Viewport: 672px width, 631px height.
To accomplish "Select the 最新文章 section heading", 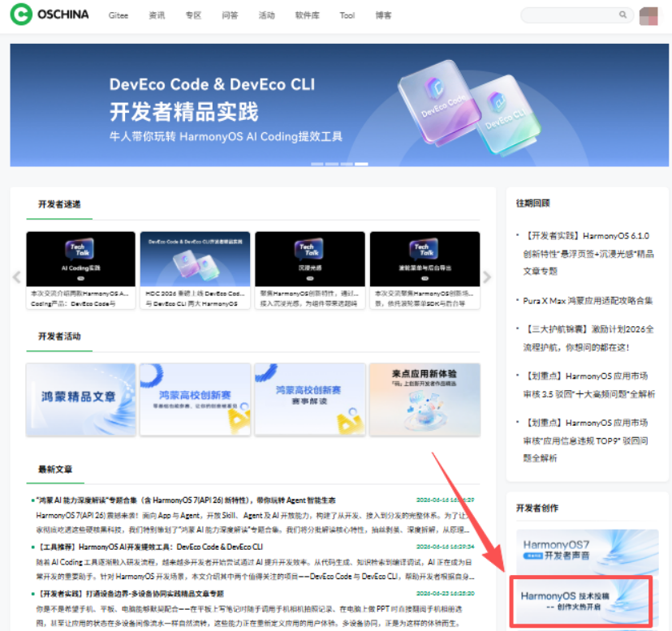I will (x=55, y=469).
